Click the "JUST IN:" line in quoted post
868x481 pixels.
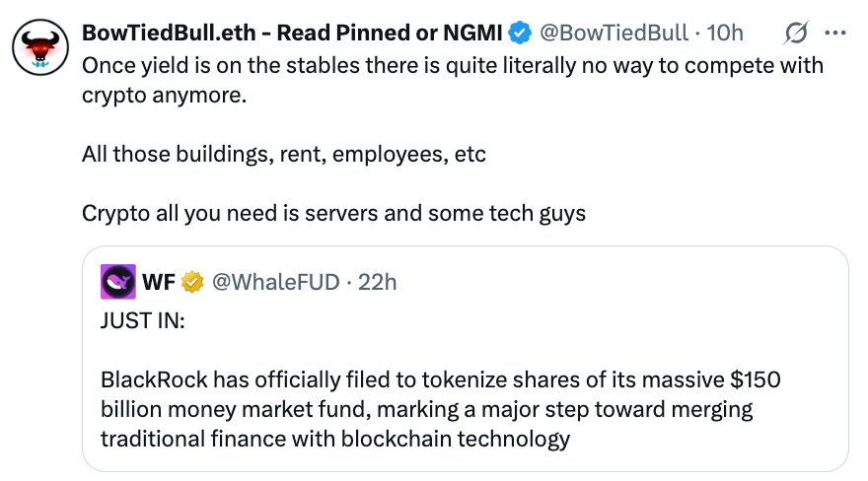pos(142,321)
